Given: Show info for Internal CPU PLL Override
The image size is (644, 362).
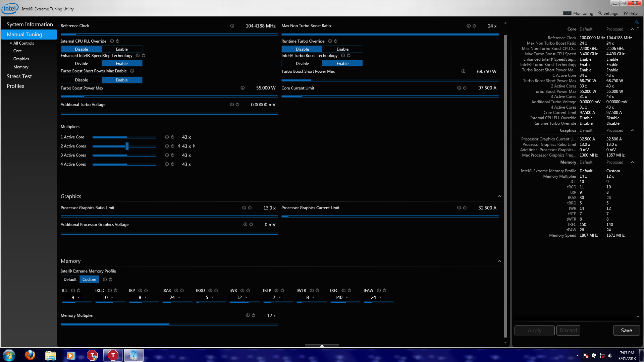Looking at the screenshot, I should pyautogui.click(x=112, y=41).
